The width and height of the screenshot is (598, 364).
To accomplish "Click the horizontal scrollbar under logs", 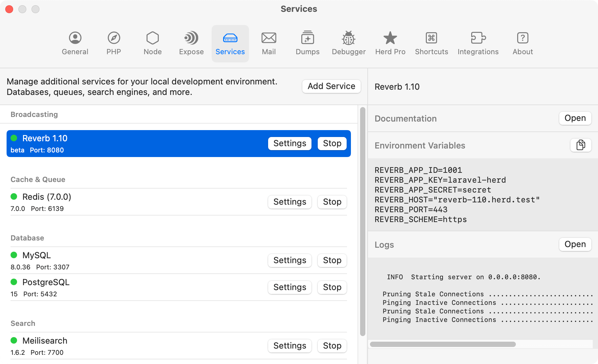I will (443, 344).
